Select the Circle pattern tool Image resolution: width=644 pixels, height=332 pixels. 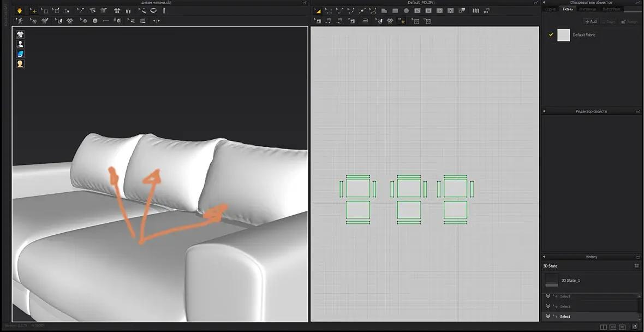(406, 11)
